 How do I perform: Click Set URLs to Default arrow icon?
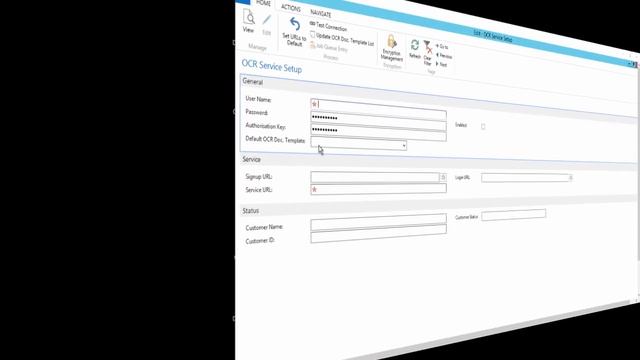(295, 25)
